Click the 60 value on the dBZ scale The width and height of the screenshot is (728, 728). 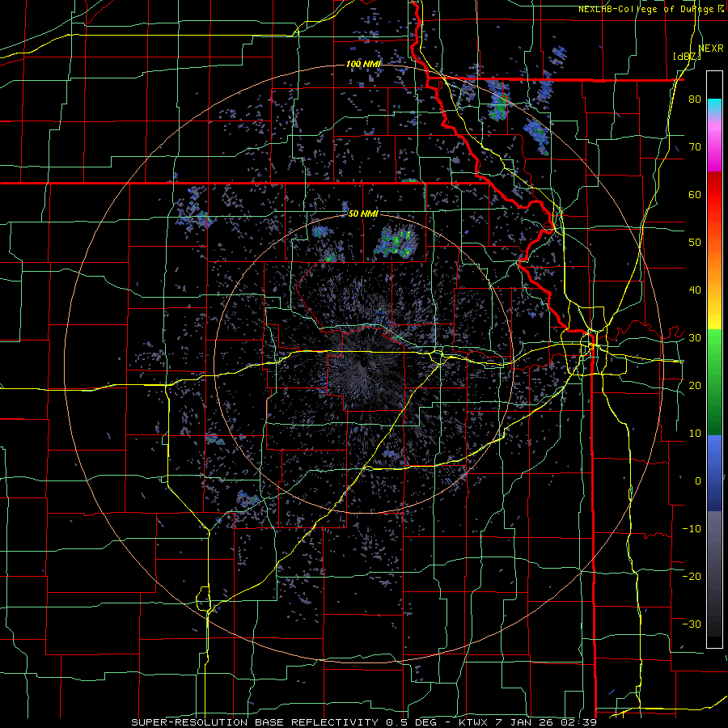click(x=695, y=194)
